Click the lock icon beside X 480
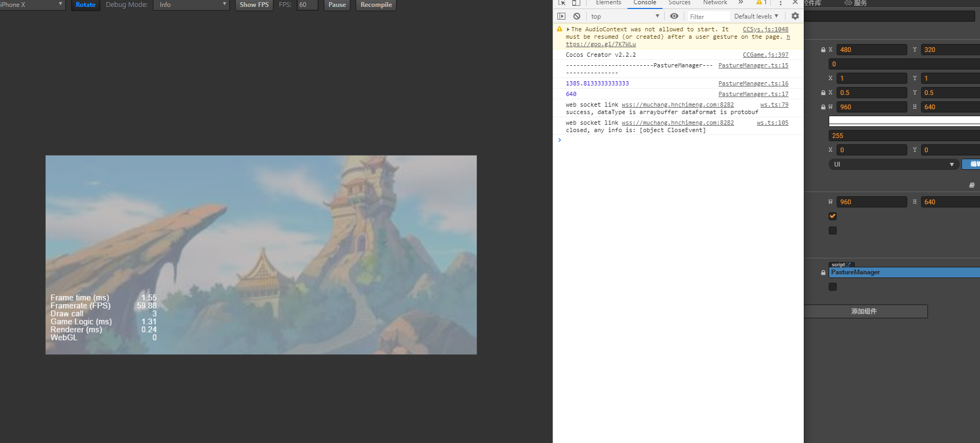Viewport: 980px width, 443px height. [x=823, y=50]
